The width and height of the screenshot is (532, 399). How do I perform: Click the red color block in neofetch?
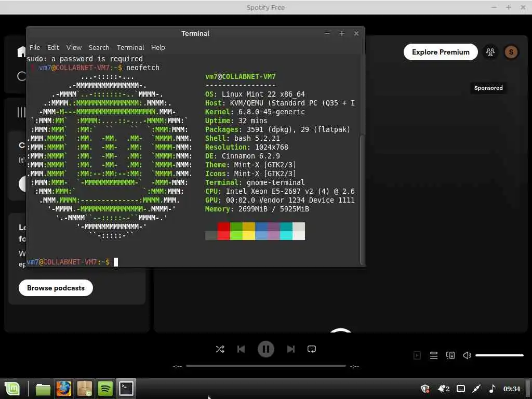(x=223, y=231)
